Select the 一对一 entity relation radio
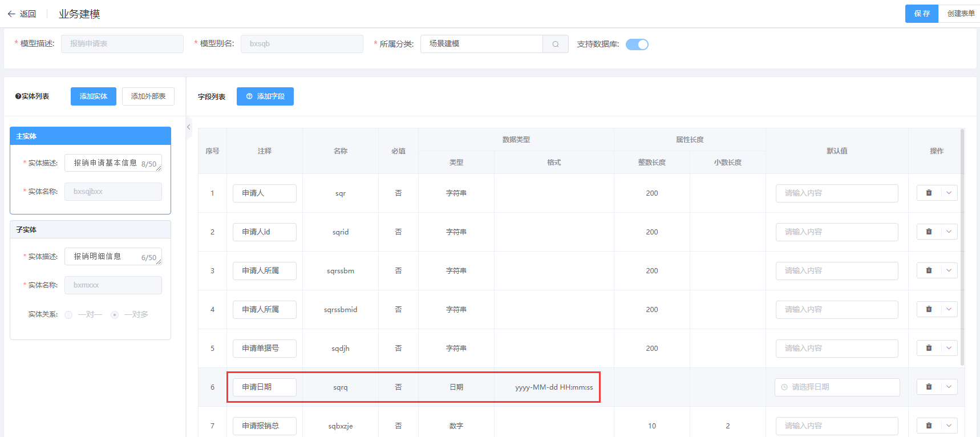The height and width of the screenshot is (437, 980). coord(68,315)
